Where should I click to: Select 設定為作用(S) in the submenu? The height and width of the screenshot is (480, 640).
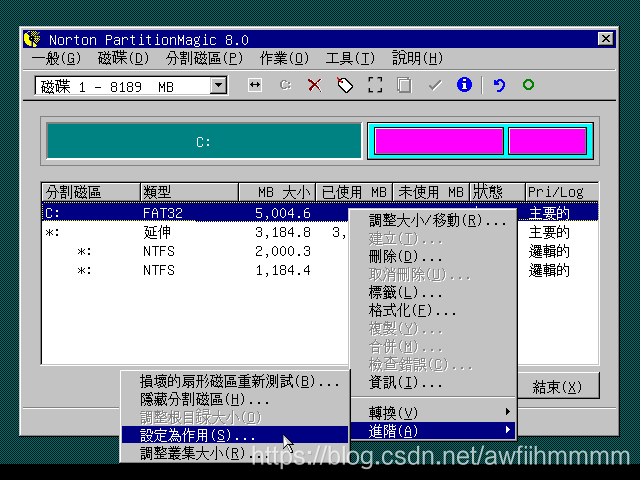[235, 435]
